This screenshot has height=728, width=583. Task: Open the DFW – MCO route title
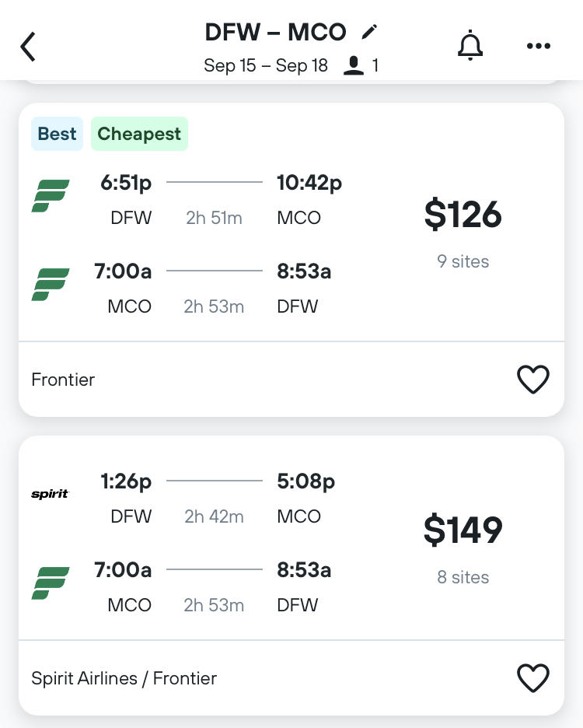[x=275, y=32]
